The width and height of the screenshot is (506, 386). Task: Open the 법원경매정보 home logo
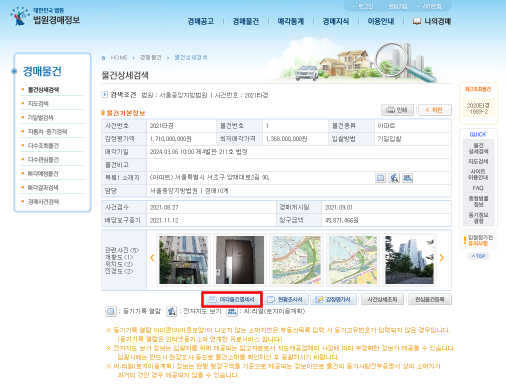45,16
